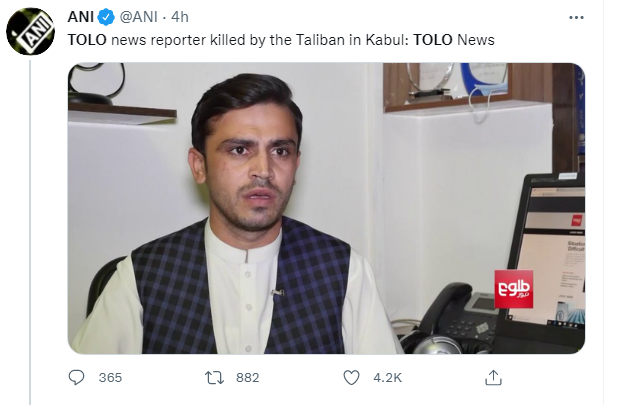Image resolution: width=619 pixels, height=405 pixels.
Task: Click the blue verified badge beside ANI
Action: (x=106, y=17)
